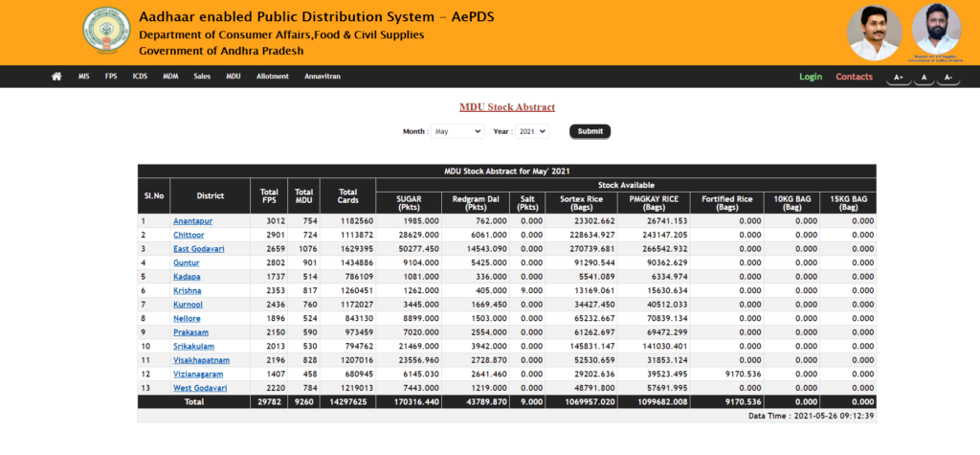980x455 pixels.
Task: Open the Vizianagaram district link
Action: (198, 375)
